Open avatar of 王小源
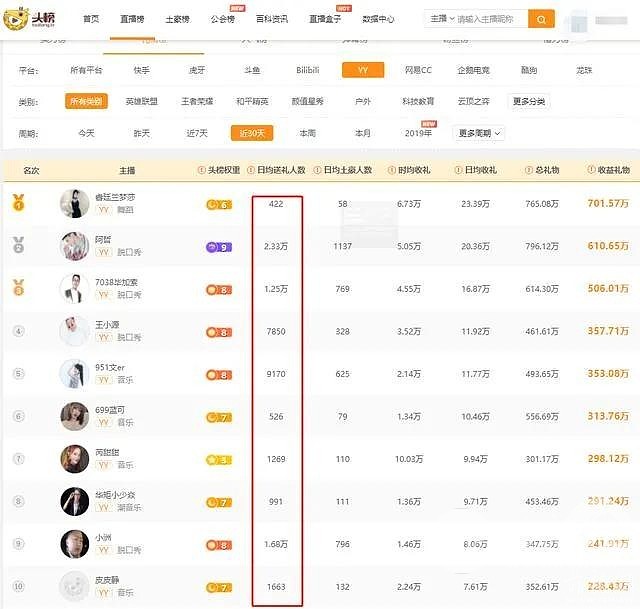The image size is (640, 609). 74,331
